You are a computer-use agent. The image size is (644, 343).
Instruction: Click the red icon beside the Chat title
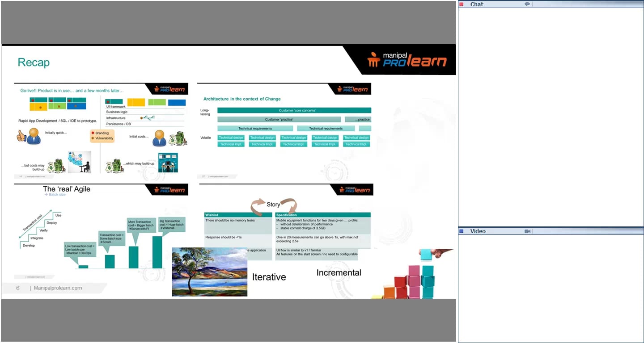point(462,4)
